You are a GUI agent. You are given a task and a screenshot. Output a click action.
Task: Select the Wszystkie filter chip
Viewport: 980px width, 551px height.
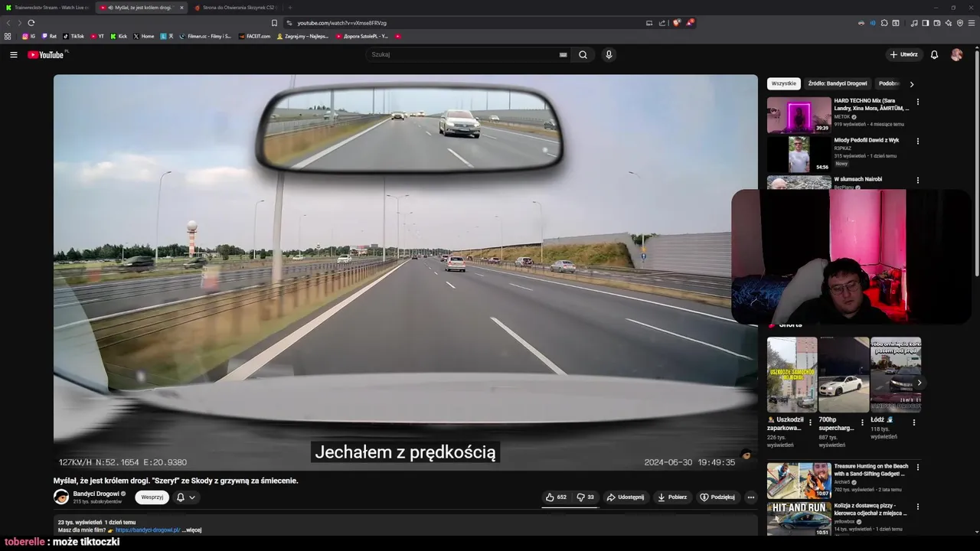783,83
